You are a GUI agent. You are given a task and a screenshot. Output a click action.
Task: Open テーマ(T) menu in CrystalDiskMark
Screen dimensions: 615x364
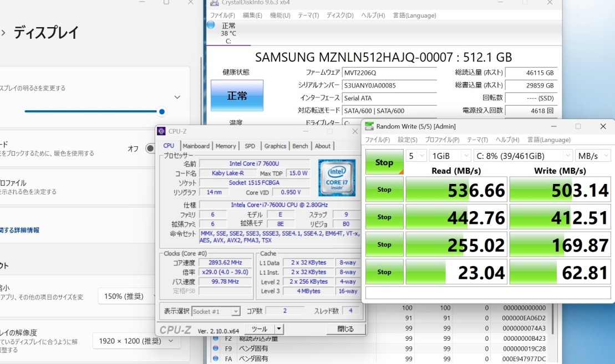(x=477, y=140)
